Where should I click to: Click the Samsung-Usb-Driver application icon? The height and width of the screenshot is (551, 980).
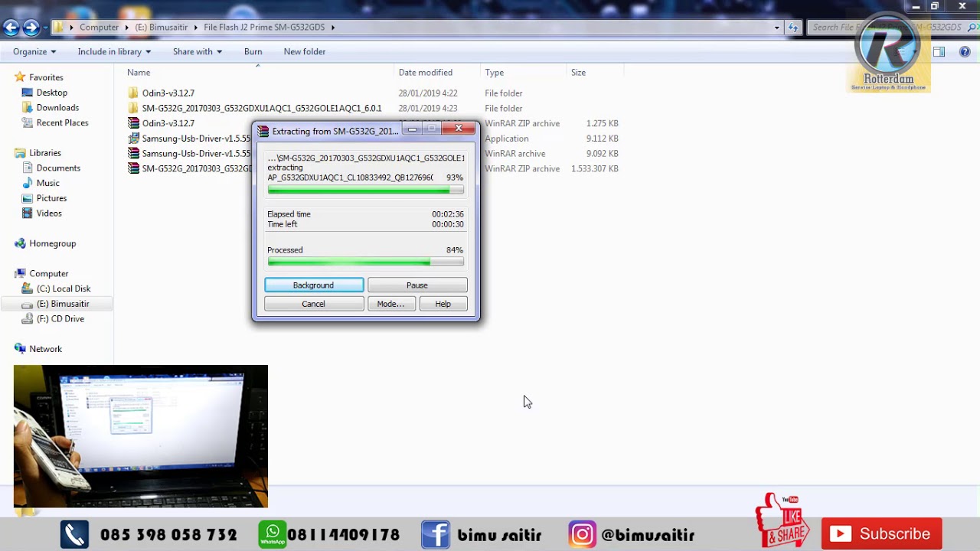point(133,139)
